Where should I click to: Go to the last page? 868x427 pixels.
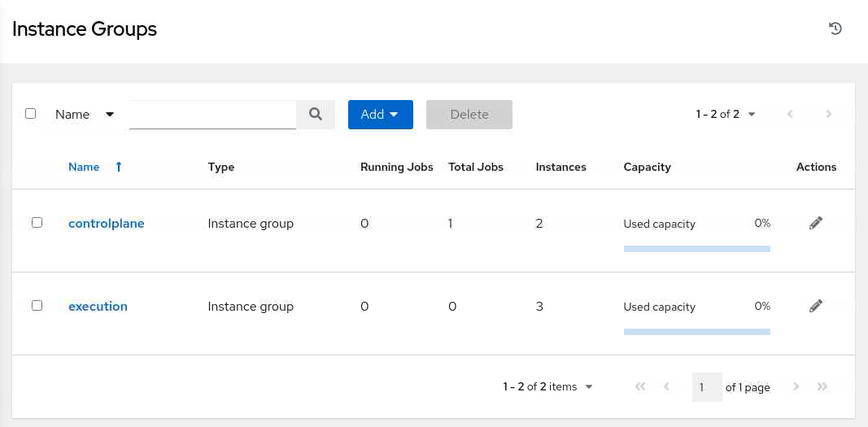tap(822, 387)
